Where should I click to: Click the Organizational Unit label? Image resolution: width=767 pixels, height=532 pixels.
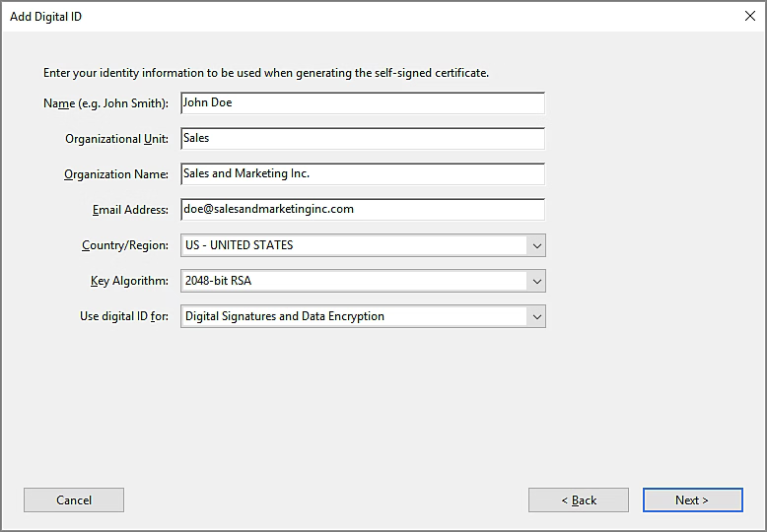tap(116, 139)
